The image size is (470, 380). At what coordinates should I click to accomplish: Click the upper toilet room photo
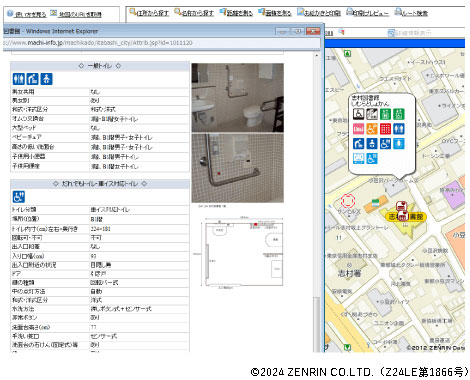click(238, 98)
